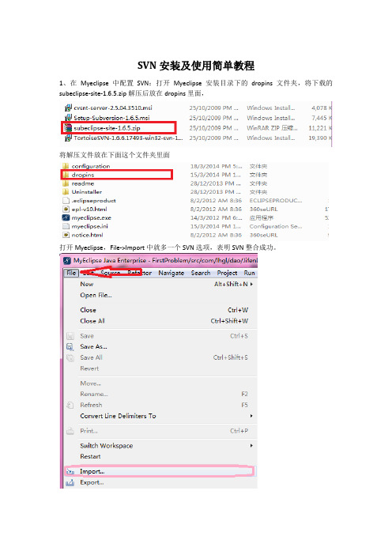Click the MyEclipse window title icon
392x555 pixels.
click(x=67, y=261)
